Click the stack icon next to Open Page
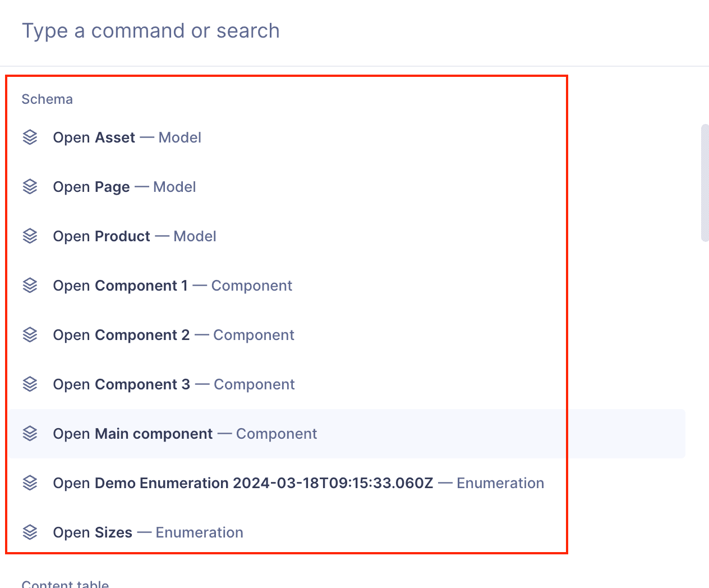 (x=30, y=186)
